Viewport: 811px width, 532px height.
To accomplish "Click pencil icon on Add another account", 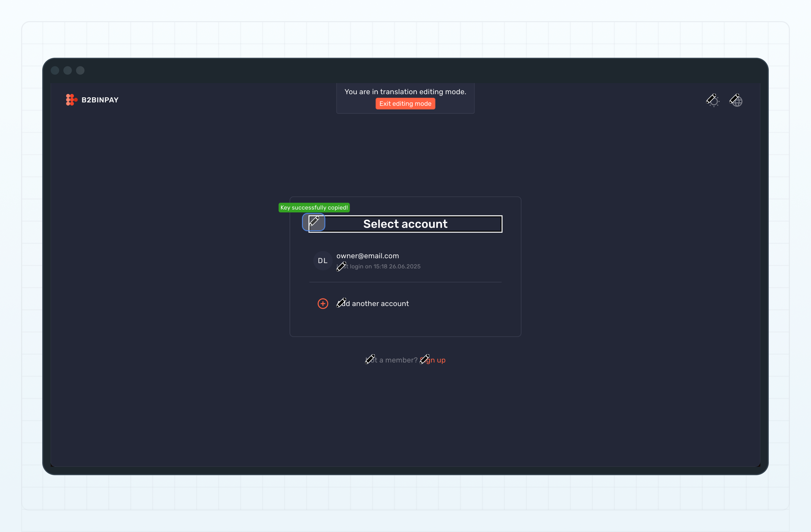I will 341,302.
